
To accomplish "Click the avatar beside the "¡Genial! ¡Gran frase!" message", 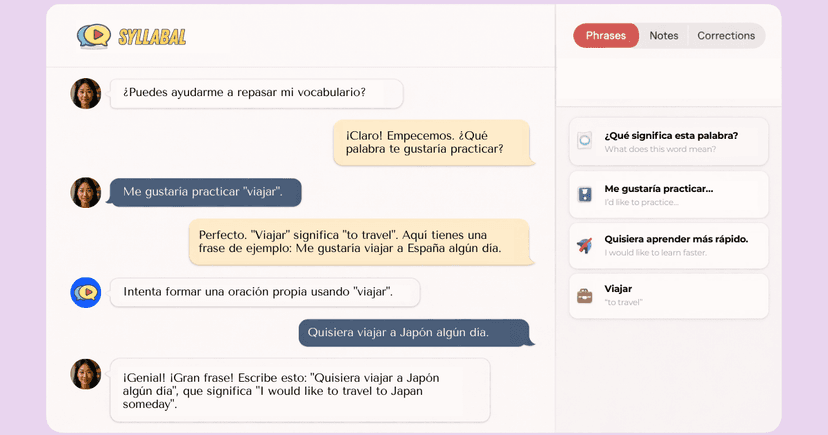I will click(x=86, y=374).
